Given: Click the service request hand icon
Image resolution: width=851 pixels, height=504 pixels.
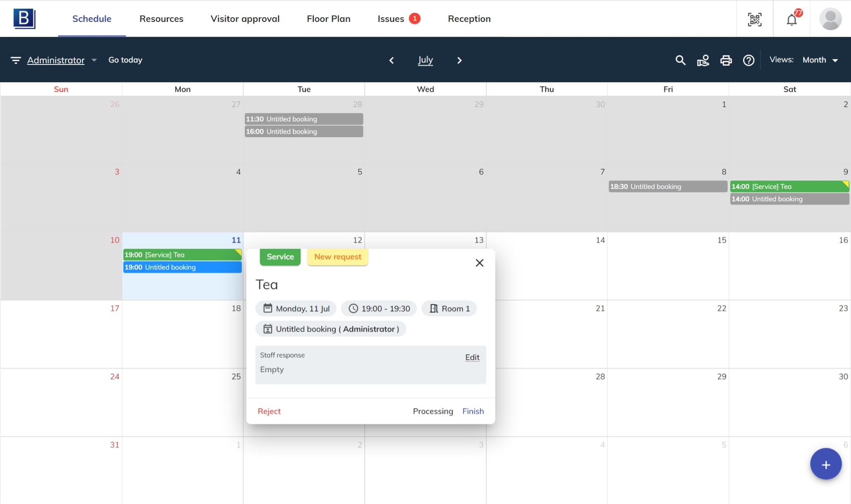Looking at the screenshot, I should [x=703, y=60].
